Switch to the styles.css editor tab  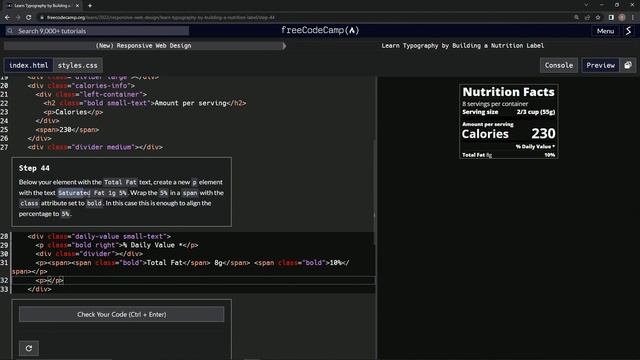pyautogui.click(x=78, y=65)
